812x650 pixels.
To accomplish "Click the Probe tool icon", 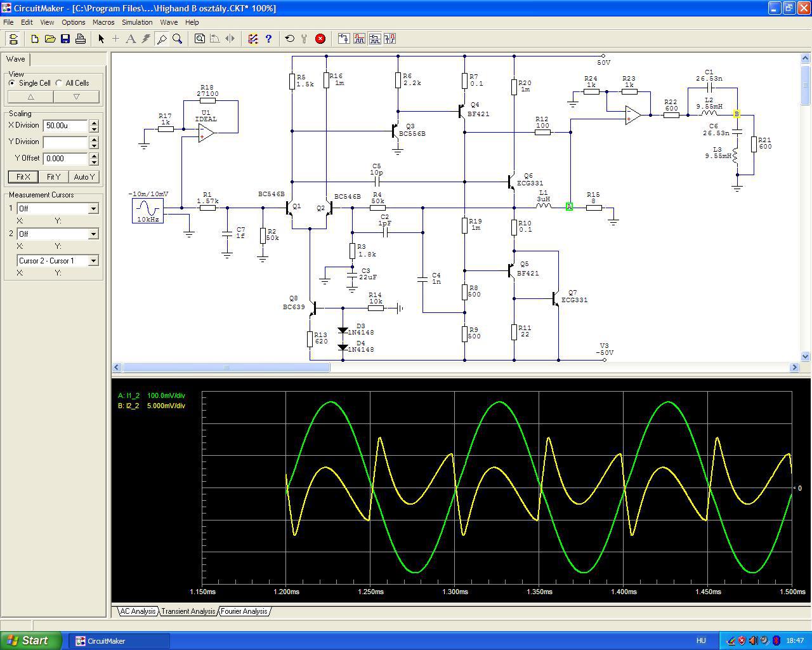I will [162, 39].
